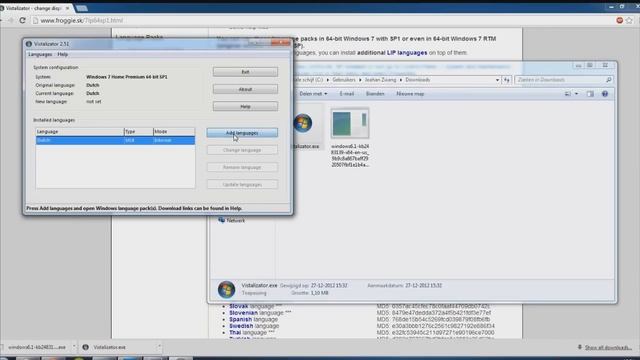Click the red extension icon in browser toolbar

tap(619, 20)
